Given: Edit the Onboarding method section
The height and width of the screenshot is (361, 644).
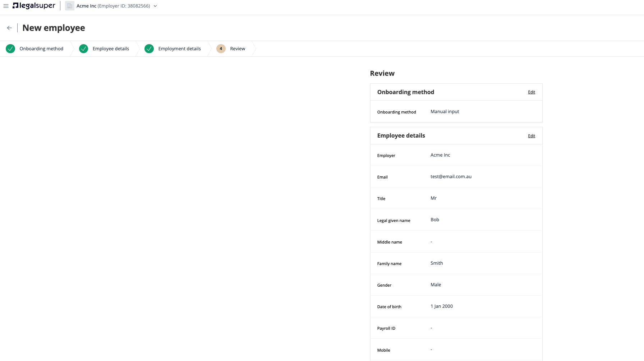Looking at the screenshot, I should point(532,92).
